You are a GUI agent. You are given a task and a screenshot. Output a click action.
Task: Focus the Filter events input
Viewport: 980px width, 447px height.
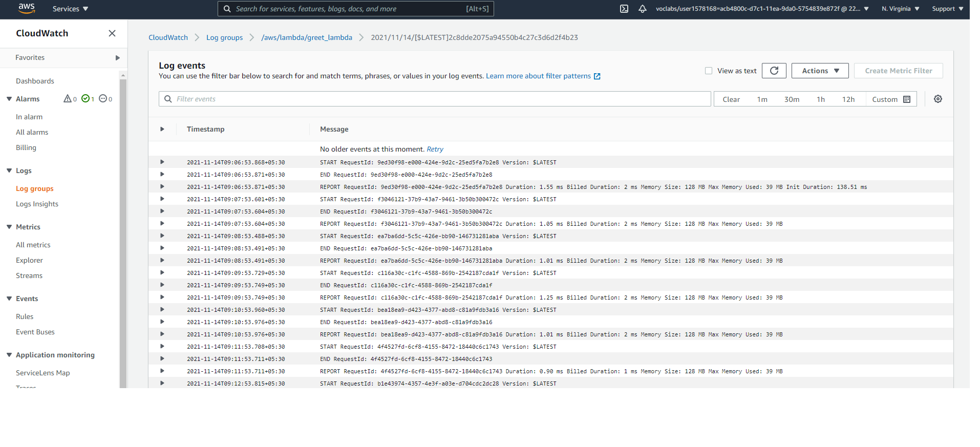point(435,99)
